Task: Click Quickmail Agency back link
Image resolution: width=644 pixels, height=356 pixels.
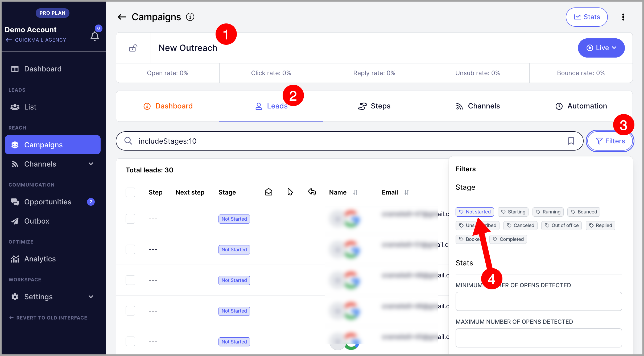Action: pos(36,40)
